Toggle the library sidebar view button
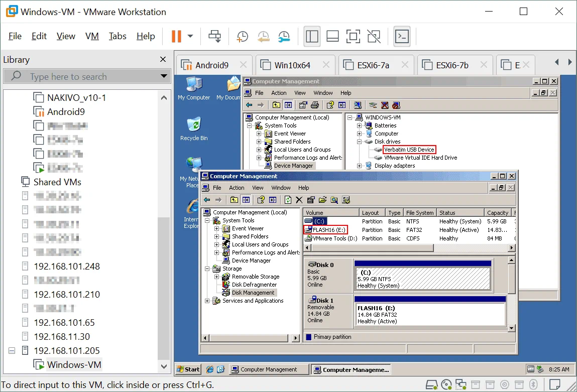Screen dimensions: 577x392 click(x=311, y=36)
